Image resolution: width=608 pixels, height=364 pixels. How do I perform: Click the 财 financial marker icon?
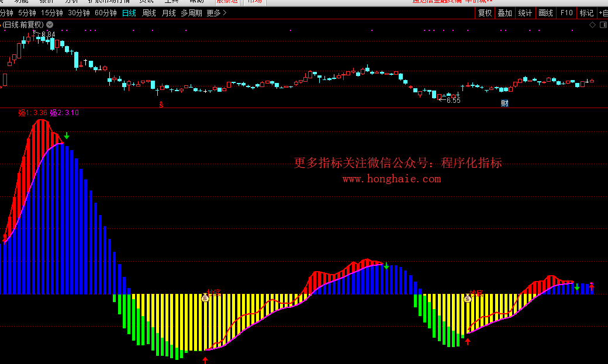505,103
